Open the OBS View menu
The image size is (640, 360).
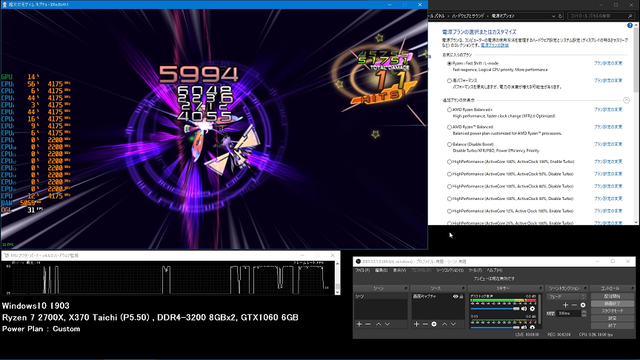click(399, 271)
